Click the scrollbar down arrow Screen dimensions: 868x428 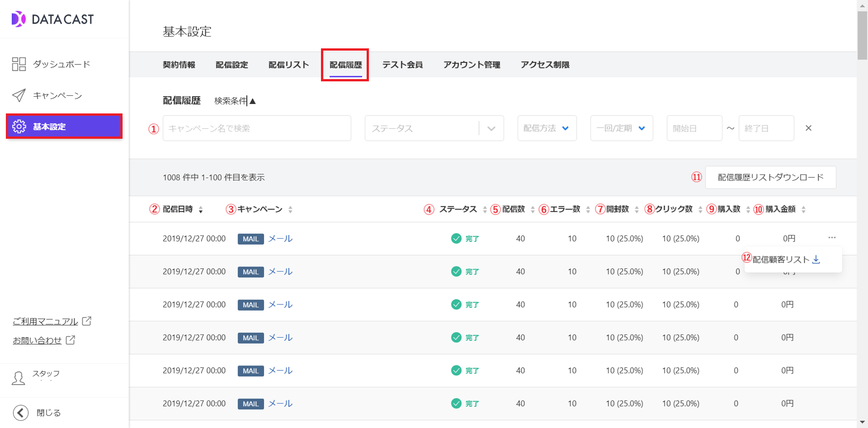[862, 422]
